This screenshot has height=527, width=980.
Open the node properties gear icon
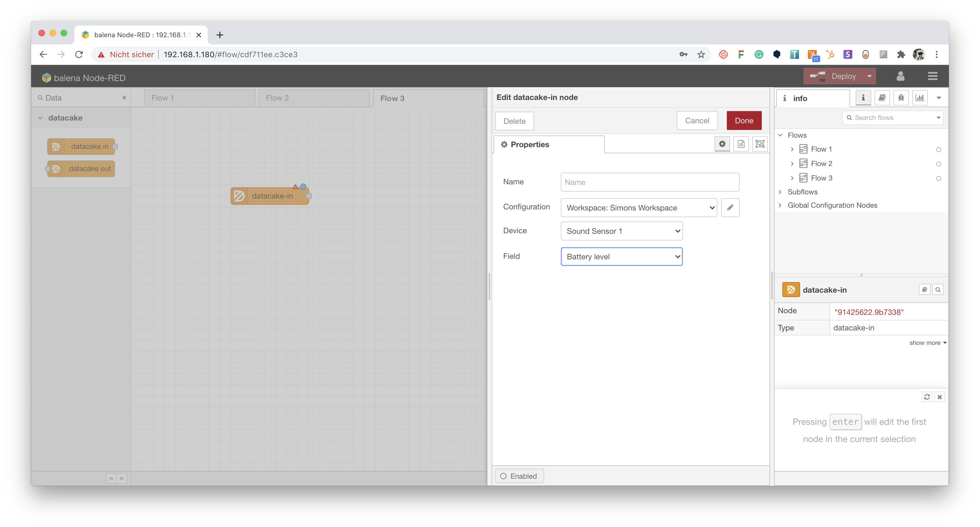722,144
